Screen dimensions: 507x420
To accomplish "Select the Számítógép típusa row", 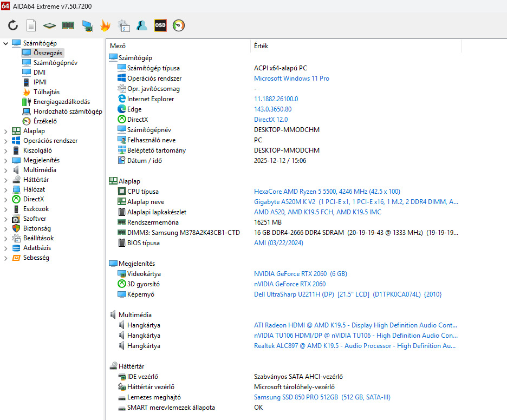I will point(284,68).
